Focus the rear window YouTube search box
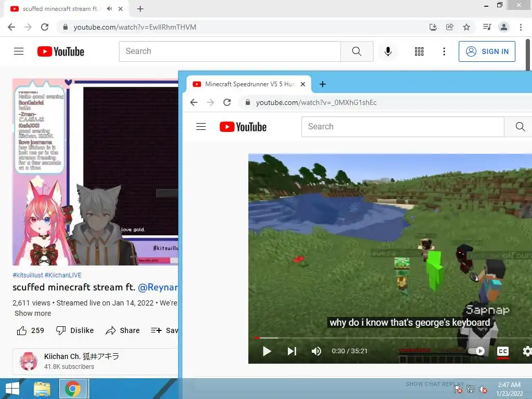 pyautogui.click(x=230, y=51)
